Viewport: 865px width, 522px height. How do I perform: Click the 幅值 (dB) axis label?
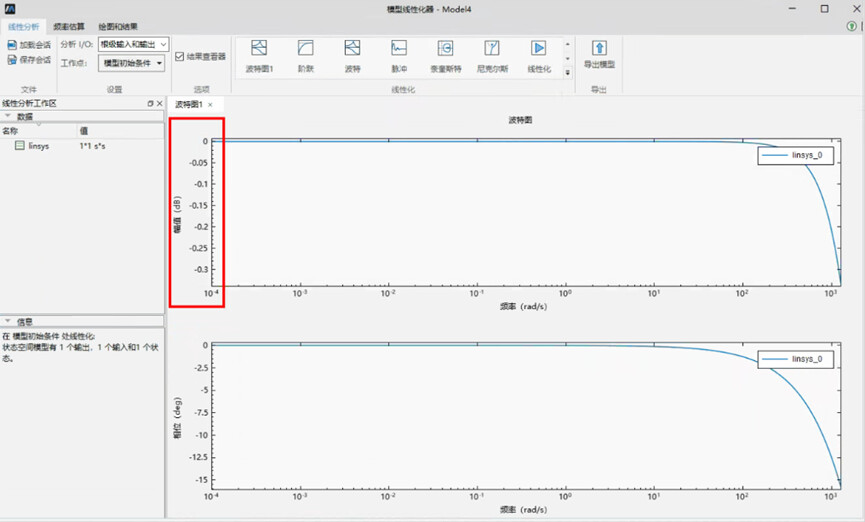[x=177, y=214]
